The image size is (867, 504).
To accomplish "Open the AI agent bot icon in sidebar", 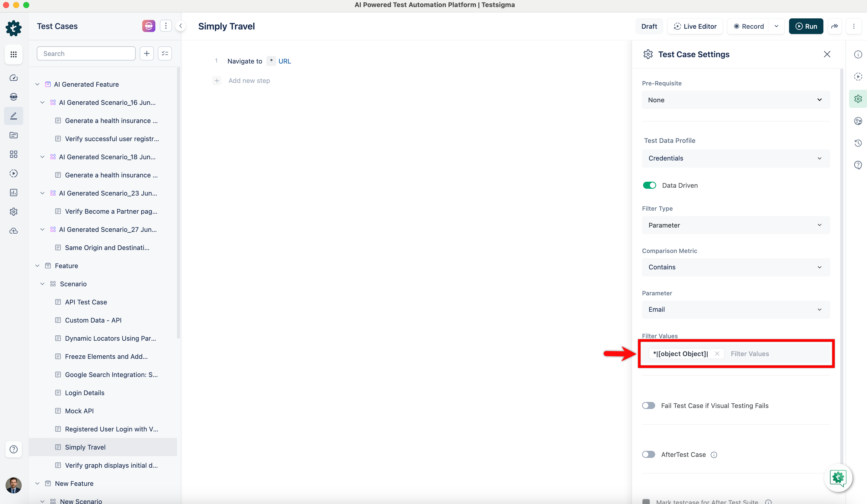I will pos(13,97).
